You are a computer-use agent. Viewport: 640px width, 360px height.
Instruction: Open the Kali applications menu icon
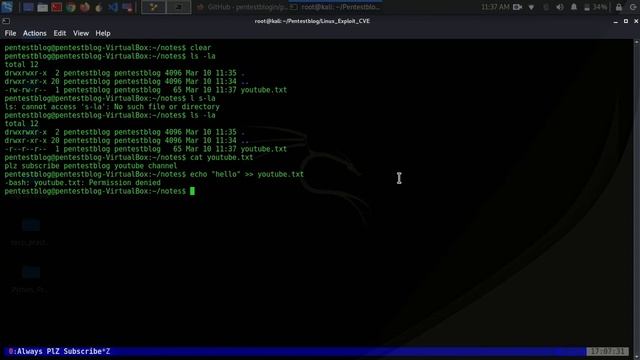tap(7, 7)
